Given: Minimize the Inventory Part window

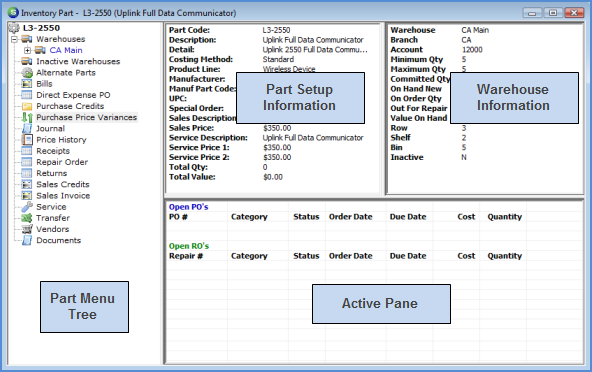Looking at the screenshot, I should 532,13.
